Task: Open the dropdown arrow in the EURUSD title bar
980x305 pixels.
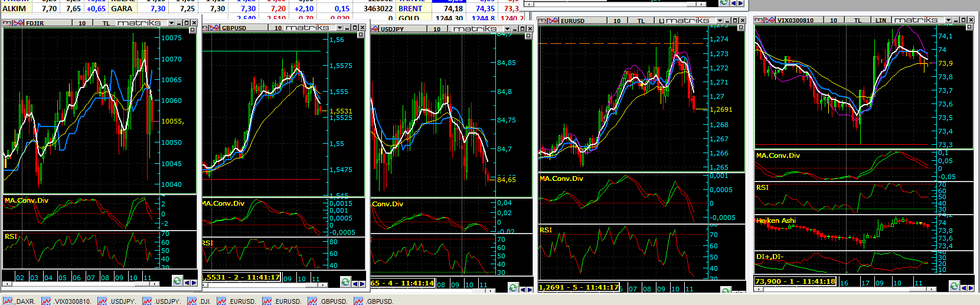Action: (x=719, y=21)
